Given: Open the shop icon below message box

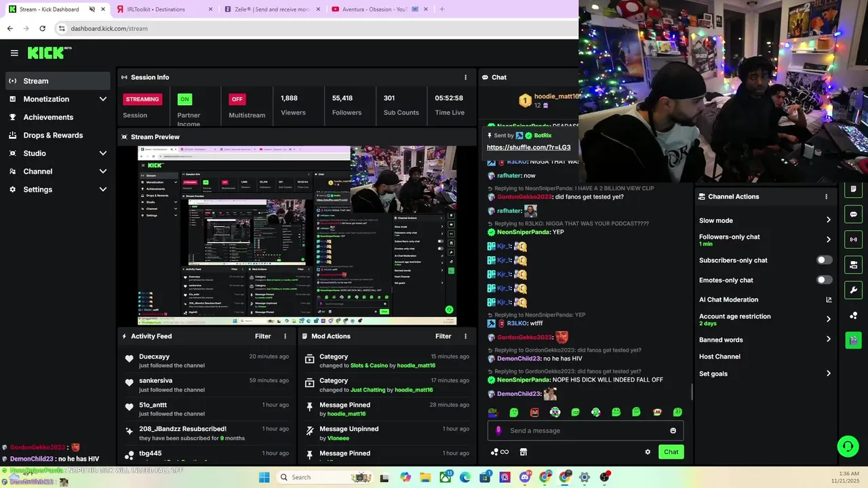Looking at the screenshot, I should 524,452.
